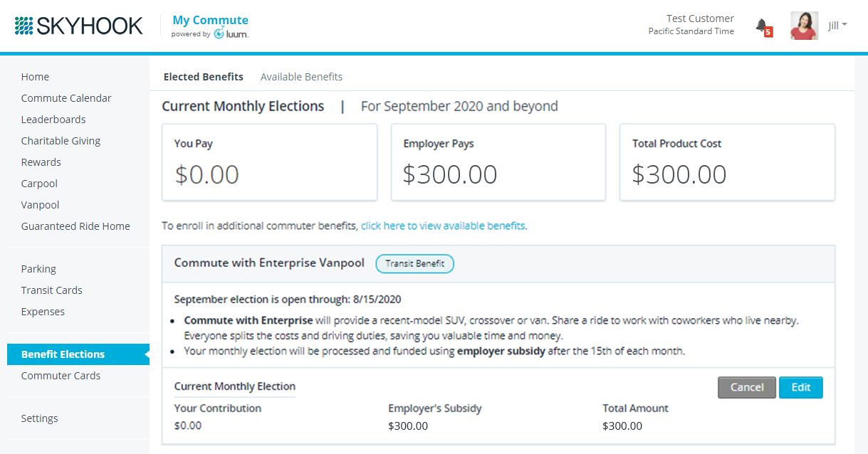Select Commuter Cards in the sidebar
The height and width of the screenshot is (454, 868).
pyautogui.click(x=61, y=376)
